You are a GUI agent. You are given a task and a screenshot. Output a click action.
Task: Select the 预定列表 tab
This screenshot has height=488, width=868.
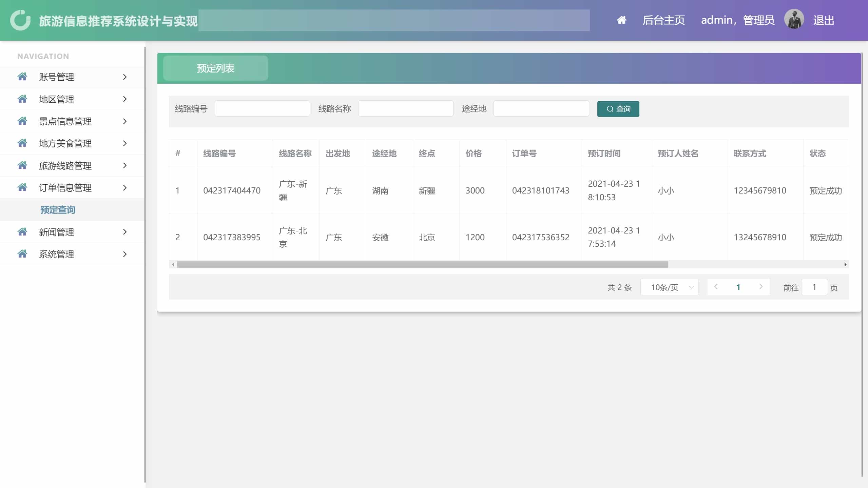pos(216,68)
